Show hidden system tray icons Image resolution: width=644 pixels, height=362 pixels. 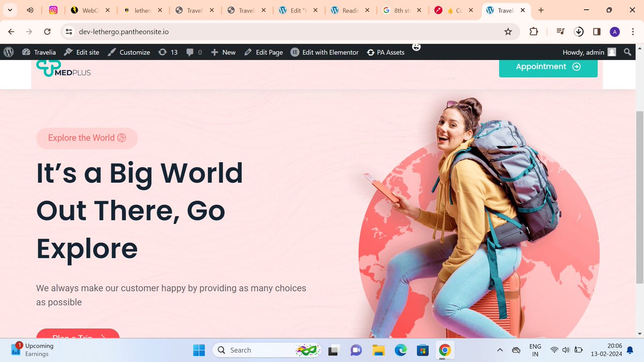500,350
